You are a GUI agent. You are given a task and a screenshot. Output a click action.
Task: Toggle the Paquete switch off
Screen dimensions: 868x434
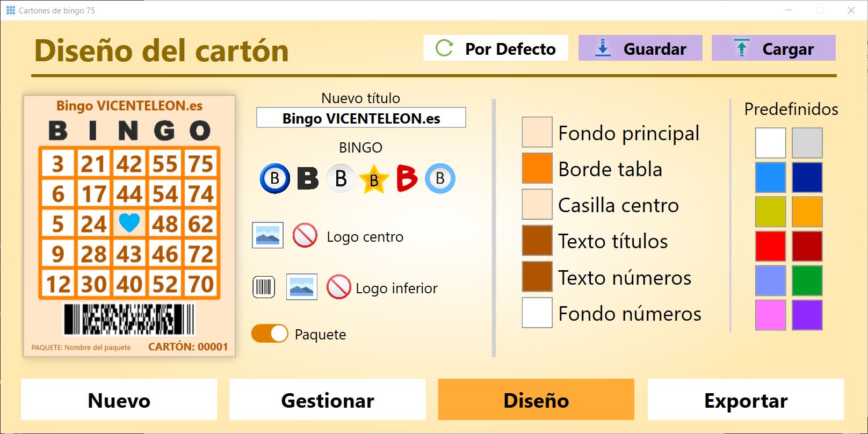point(270,334)
